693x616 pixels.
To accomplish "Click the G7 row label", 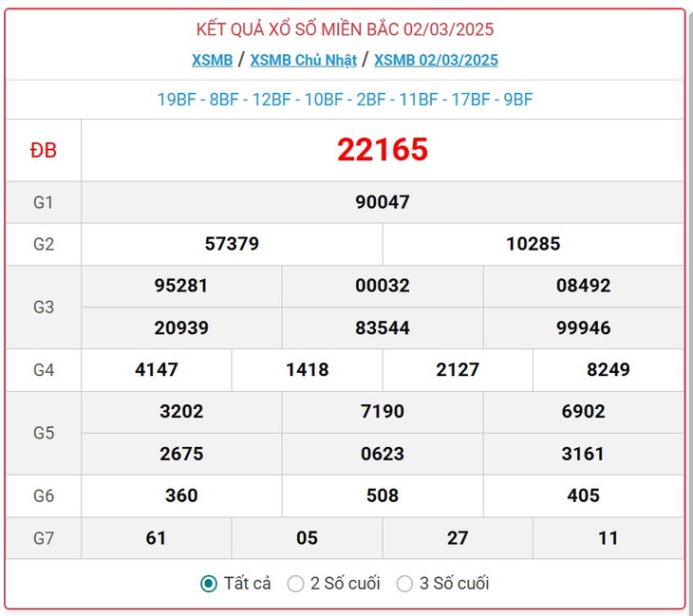I will 44,539.
